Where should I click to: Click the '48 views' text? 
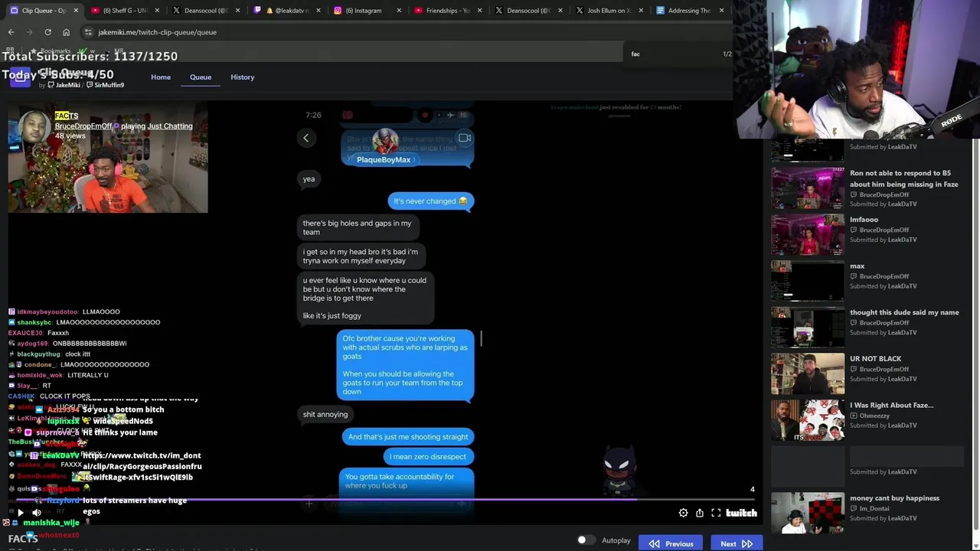(70, 136)
